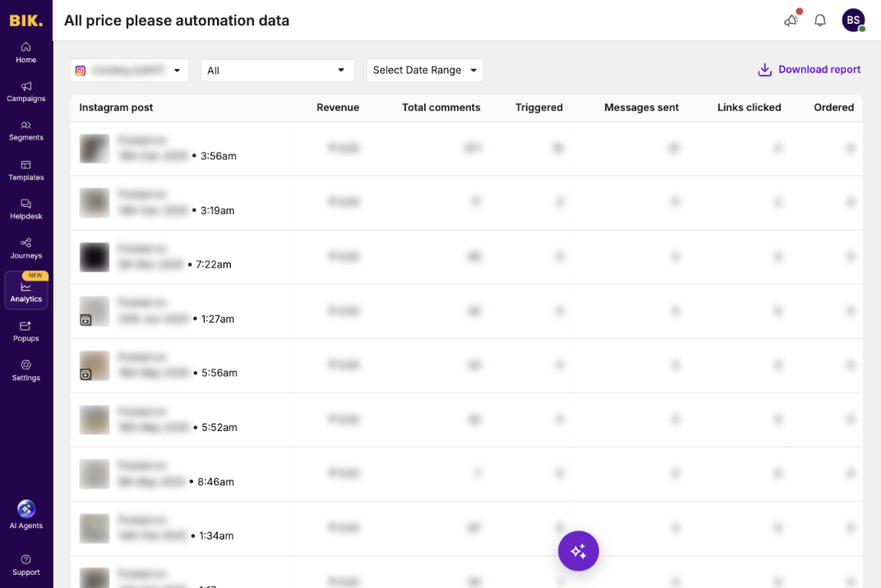Launch AI Agents
Viewport: 881px width, 588px height.
(x=25, y=514)
